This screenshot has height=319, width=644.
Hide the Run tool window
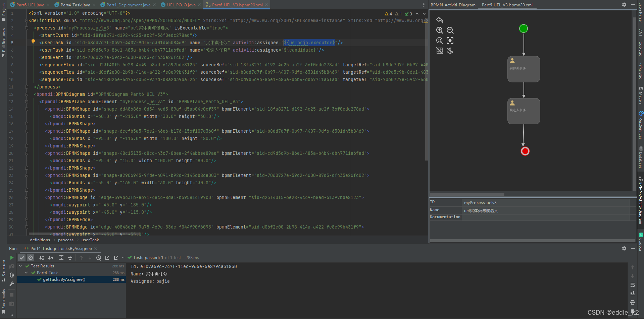pos(633,248)
